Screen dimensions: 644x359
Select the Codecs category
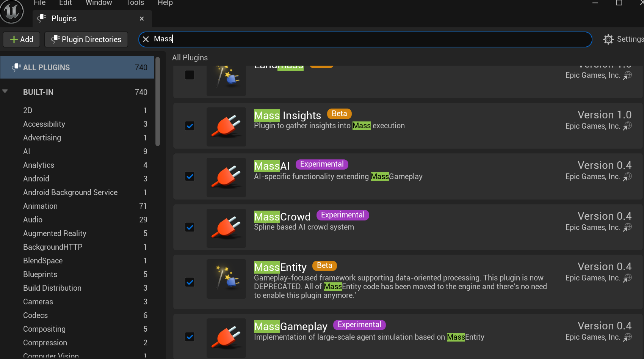coord(77,315)
